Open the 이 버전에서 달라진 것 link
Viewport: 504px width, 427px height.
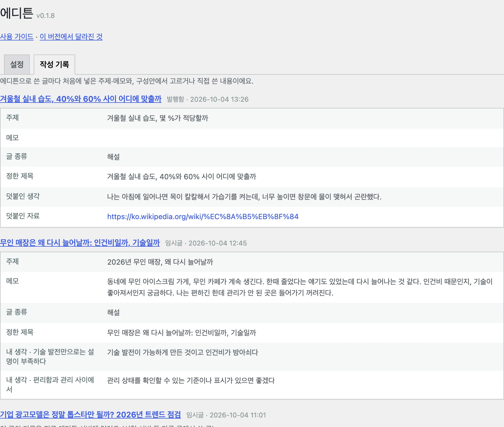[71, 37]
